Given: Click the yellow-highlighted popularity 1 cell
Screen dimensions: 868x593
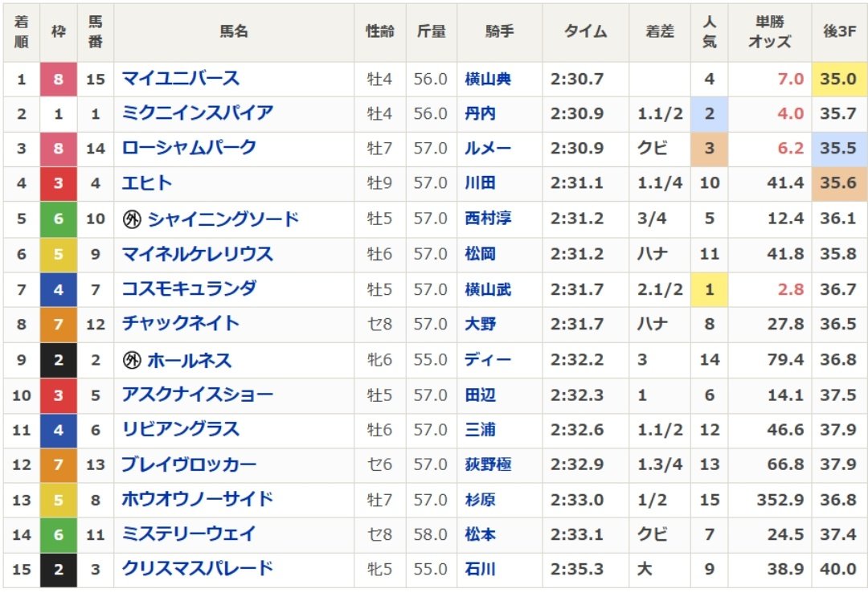Looking at the screenshot, I should pyautogui.click(x=709, y=289).
